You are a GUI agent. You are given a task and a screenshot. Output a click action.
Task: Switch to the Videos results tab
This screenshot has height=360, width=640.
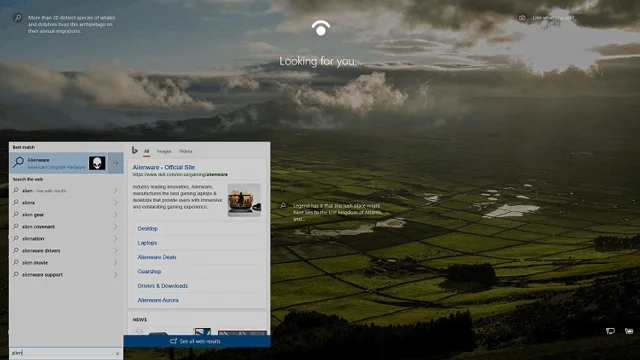click(186, 151)
